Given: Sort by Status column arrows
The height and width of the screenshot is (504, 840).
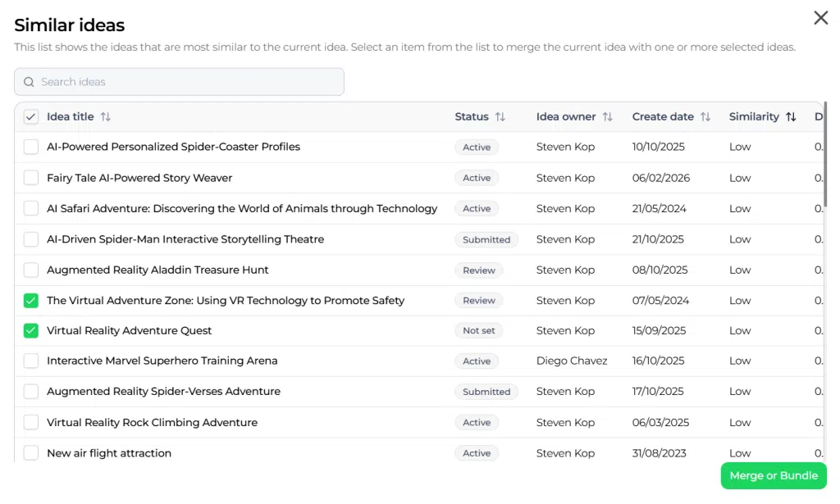Looking at the screenshot, I should [500, 116].
